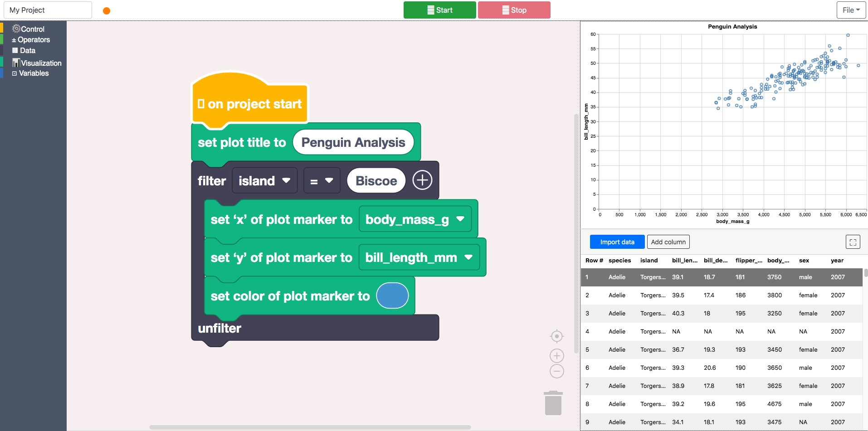Open the equals operator dropdown

(322, 181)
